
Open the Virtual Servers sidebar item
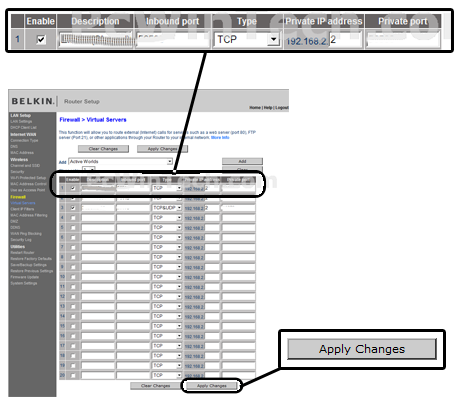(x=23, y=203)
